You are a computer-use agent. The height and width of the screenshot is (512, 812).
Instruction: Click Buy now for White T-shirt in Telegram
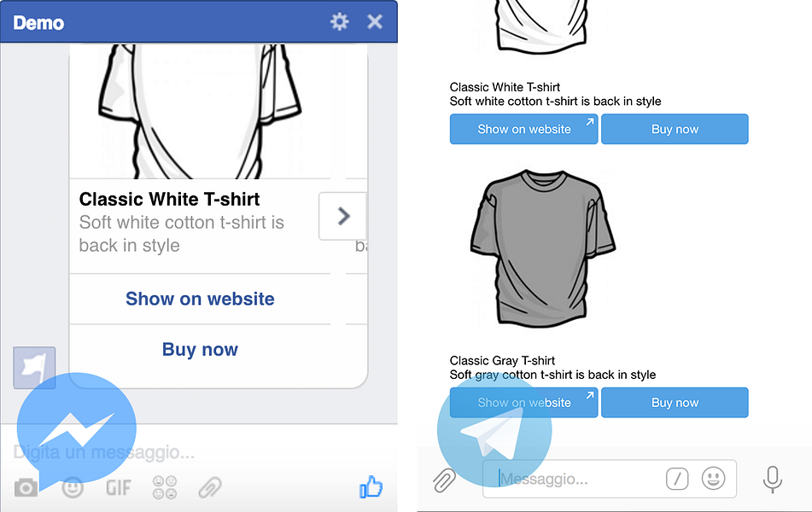(x=675, y=129)
